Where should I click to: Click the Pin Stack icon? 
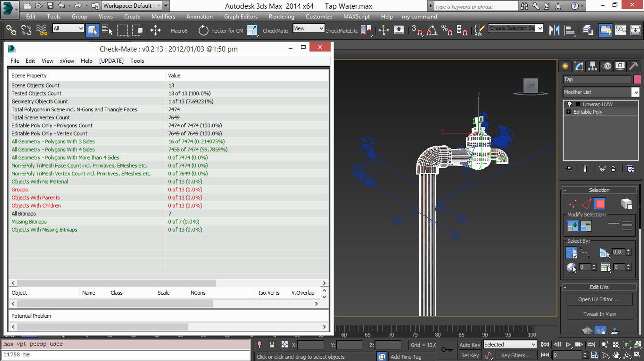pos(569,169)
